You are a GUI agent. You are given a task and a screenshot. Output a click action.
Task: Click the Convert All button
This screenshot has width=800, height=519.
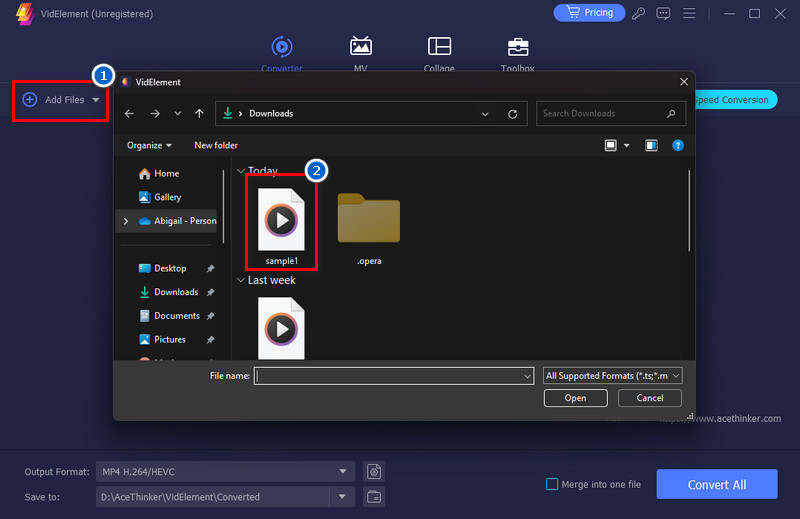click(717, 484)
